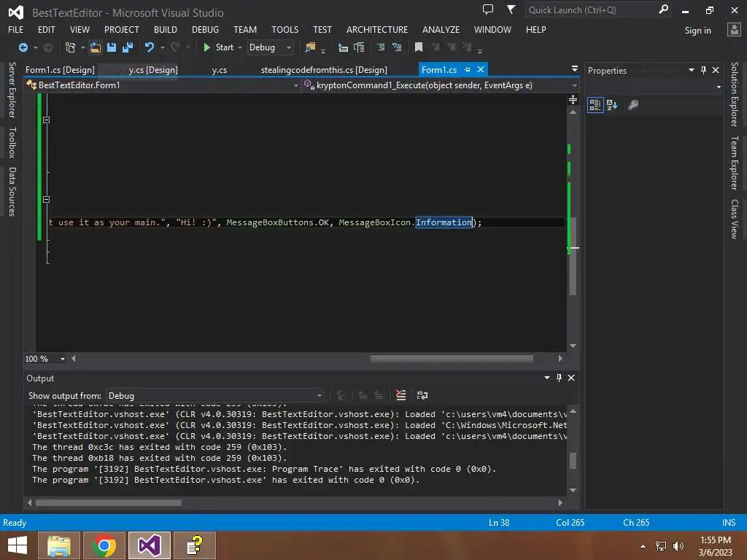
Task: Click the Navigate Backward arrow icon
Action: [x=23, y=47]
